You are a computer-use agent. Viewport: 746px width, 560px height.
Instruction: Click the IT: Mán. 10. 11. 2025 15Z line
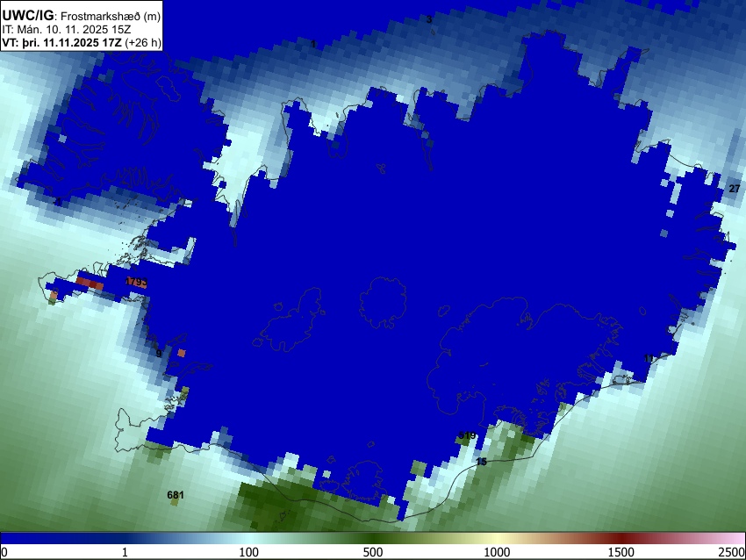tap(67, 30)
